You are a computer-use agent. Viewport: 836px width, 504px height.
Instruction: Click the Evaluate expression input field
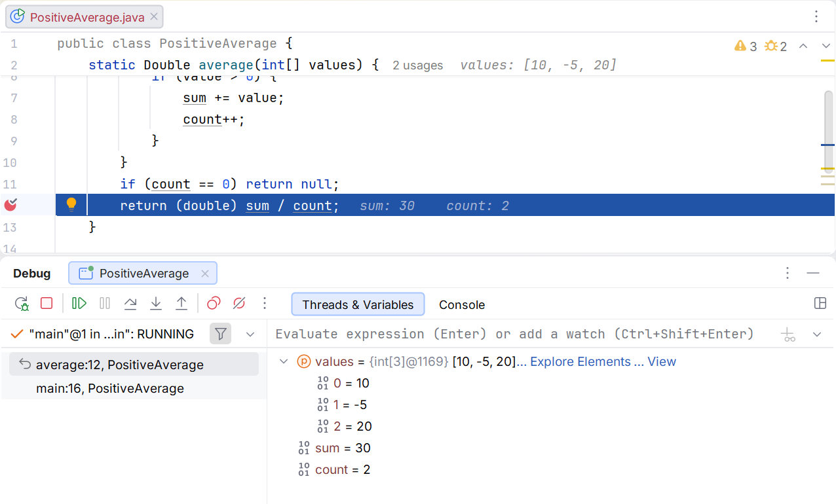point(514,334)
